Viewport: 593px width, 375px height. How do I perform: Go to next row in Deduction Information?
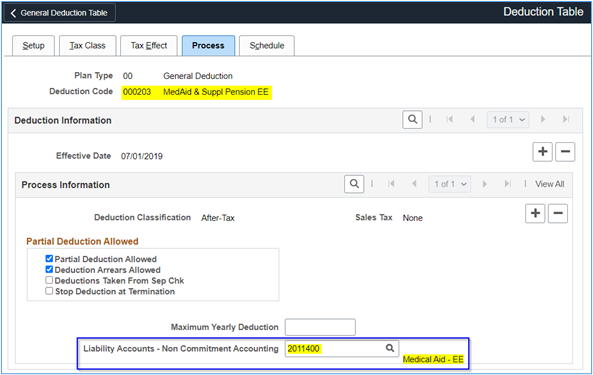click(543, 119)
